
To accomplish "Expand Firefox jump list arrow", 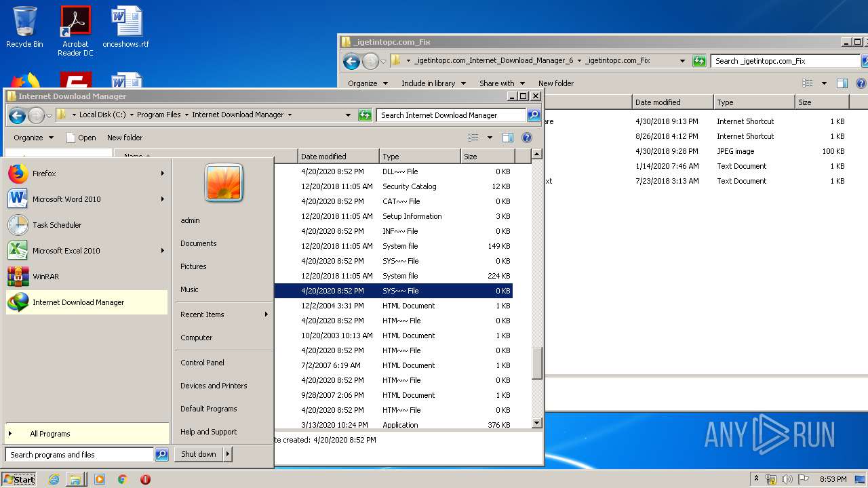I will pos(163,174).
